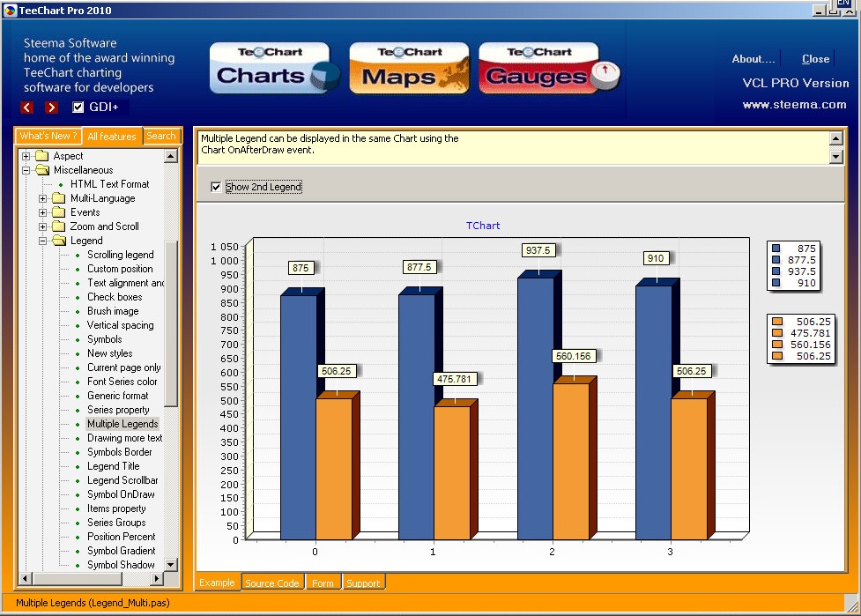Click the Events folder icon
The height and width of the screenshot is (616, 861).
point(59,212)
